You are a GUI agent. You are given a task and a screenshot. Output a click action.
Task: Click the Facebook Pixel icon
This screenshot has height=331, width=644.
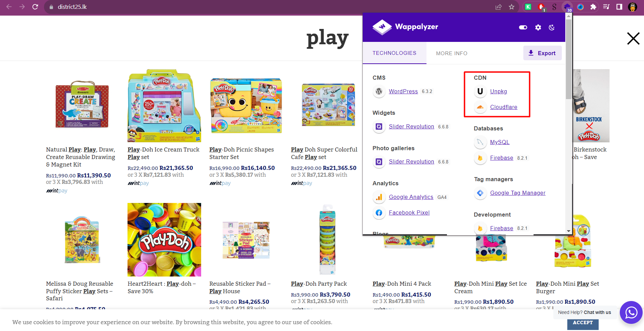coord(379,212)
